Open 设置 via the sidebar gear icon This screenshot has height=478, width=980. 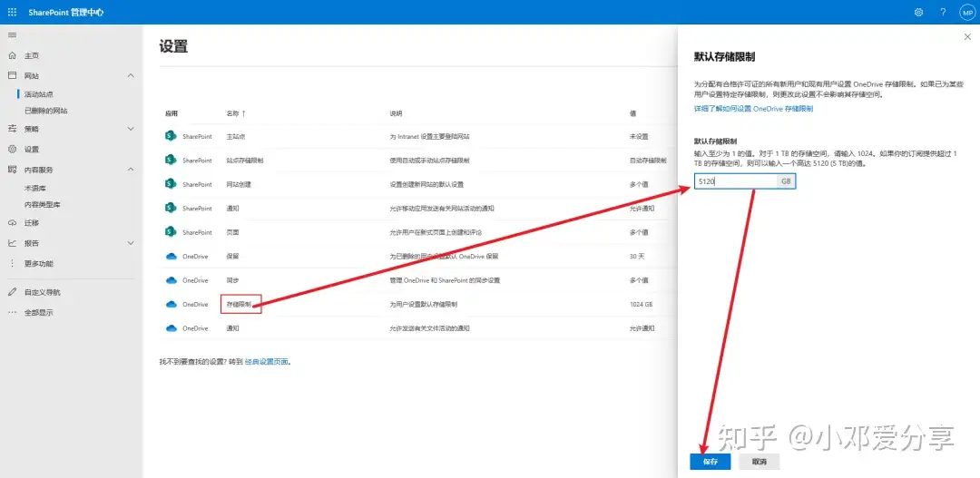click(x=12, y=150)
